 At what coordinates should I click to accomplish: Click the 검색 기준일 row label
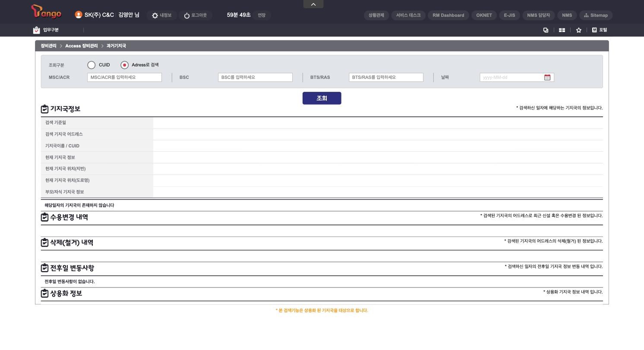coord(56,123)
